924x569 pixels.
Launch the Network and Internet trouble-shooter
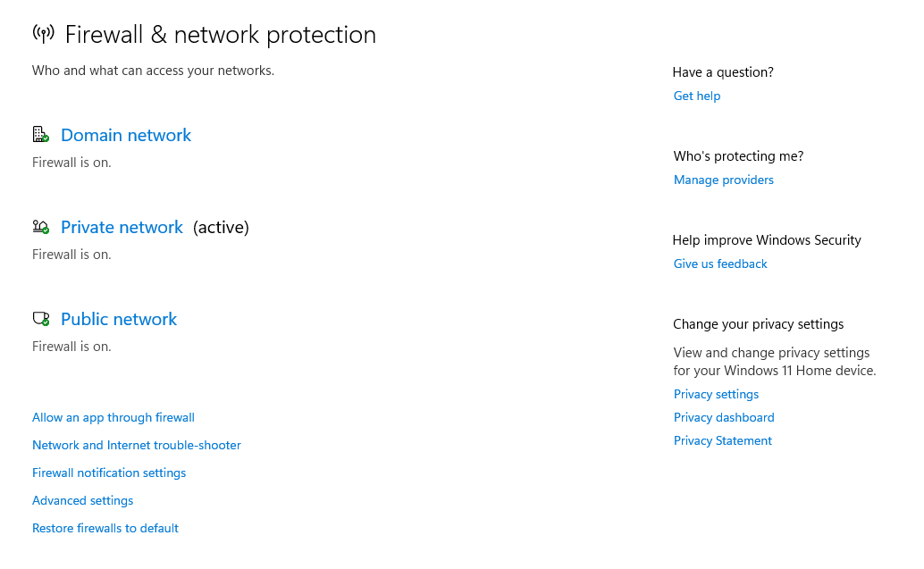(136, 445)
